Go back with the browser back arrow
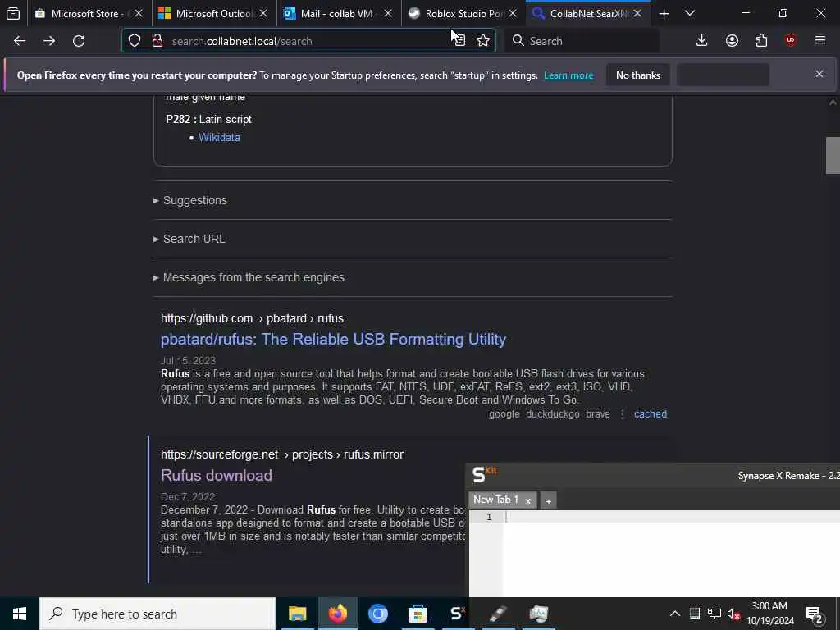The width and height of the screenshot is (840, 630). click(x=20, y=41)
